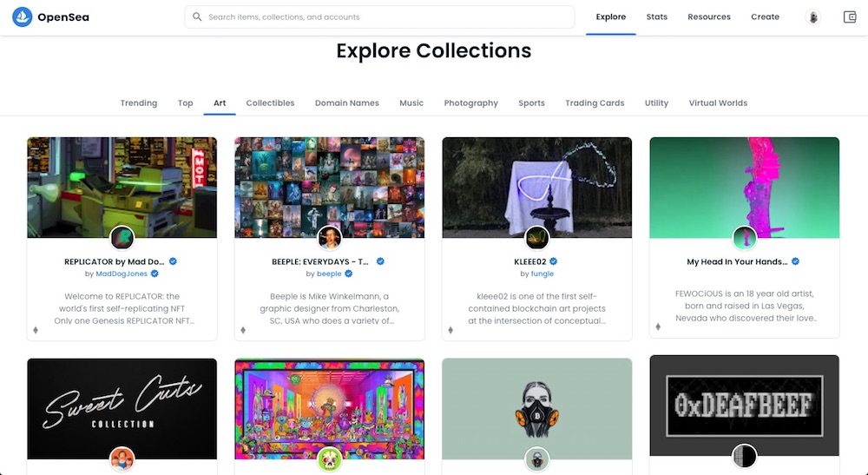Screen dimensions: 868x475
Task: Click Sweet Cuts collection round avatar
Action: click(x=122, y=459)
